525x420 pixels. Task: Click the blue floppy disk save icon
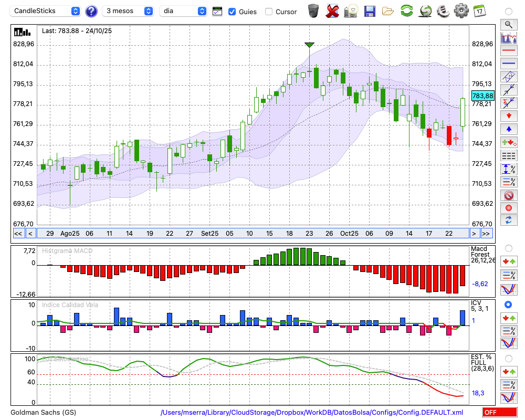(x=370, y=10)
